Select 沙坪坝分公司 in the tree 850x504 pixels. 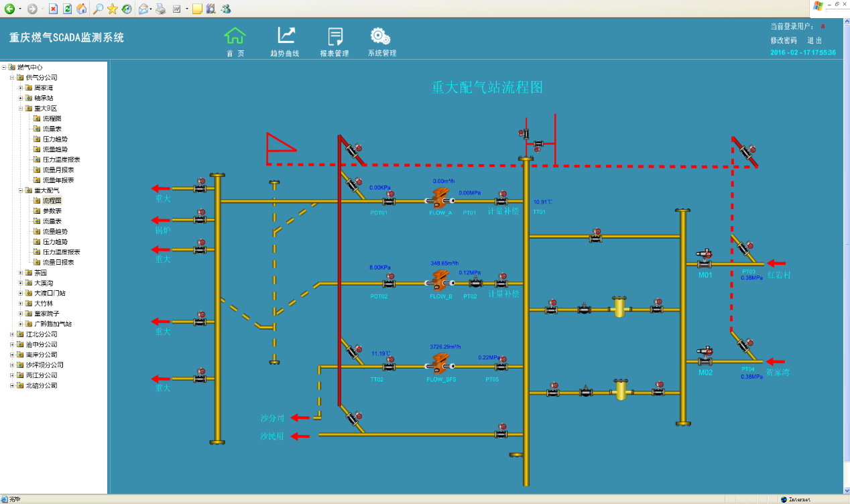point(45,365)
